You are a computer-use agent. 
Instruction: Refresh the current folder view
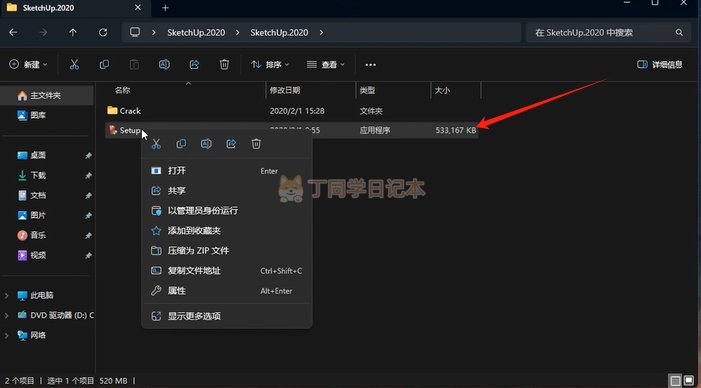coord(103,33)
